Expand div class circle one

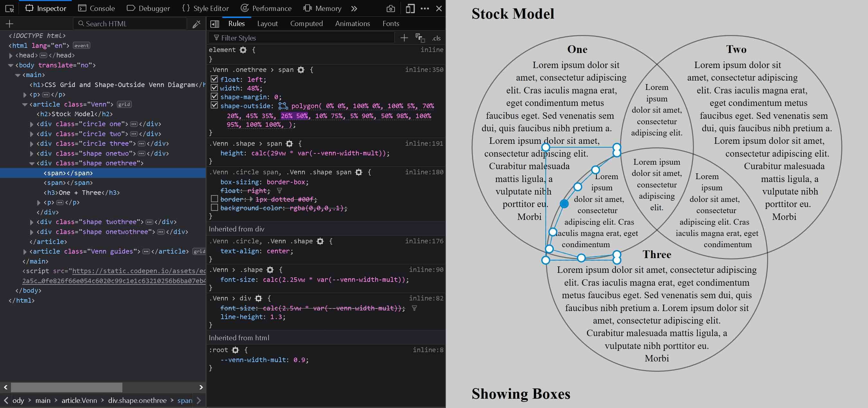[32, 124]
